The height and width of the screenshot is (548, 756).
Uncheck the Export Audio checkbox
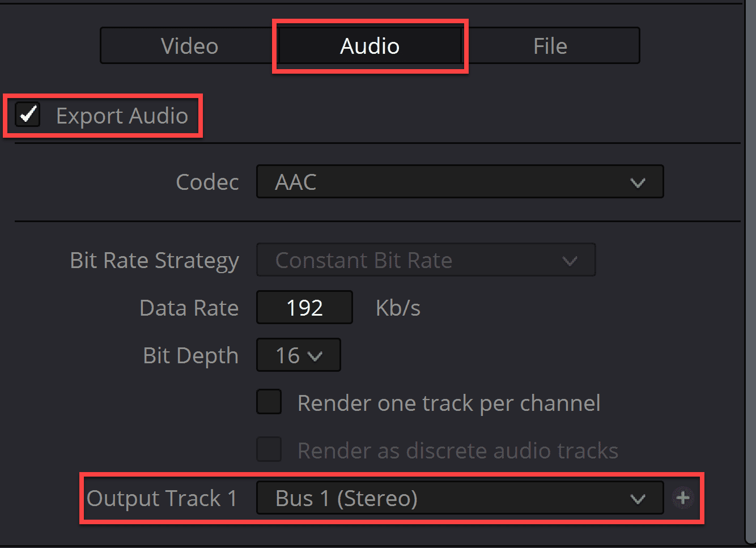[28, 115]
